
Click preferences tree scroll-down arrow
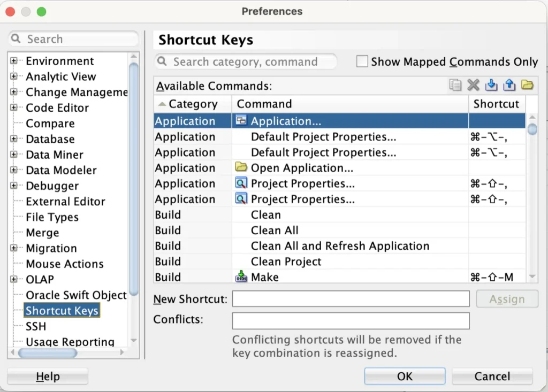pyautogui.click(x=133, y=340)
